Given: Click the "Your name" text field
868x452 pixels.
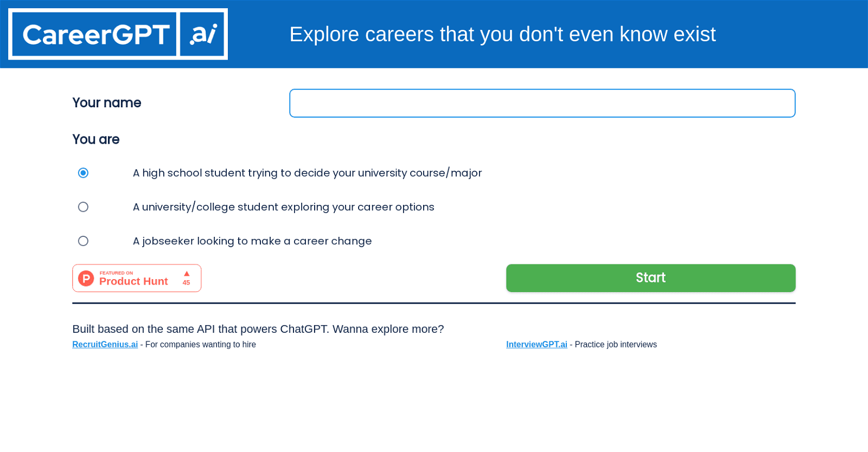Looking at the screenshot, I should pyautogui.click(x=542, y=103).
